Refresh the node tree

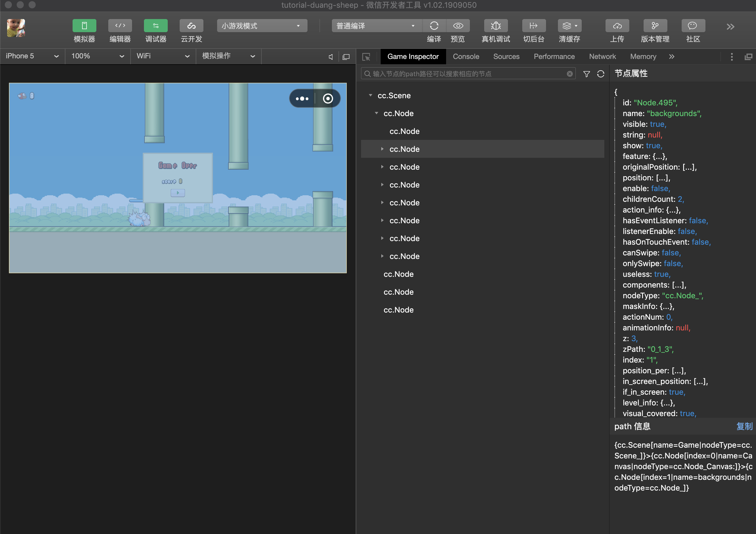pos(600,74)
